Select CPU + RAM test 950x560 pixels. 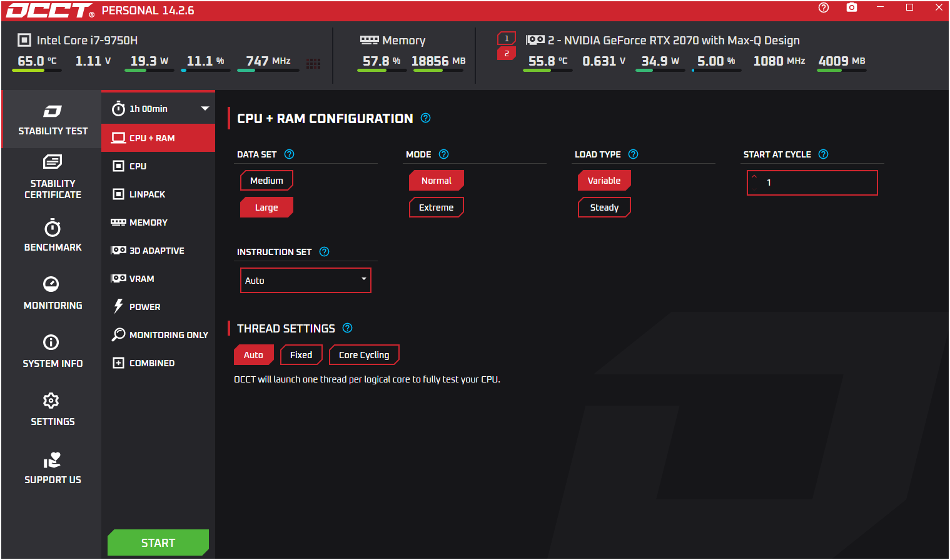(158, 138)
